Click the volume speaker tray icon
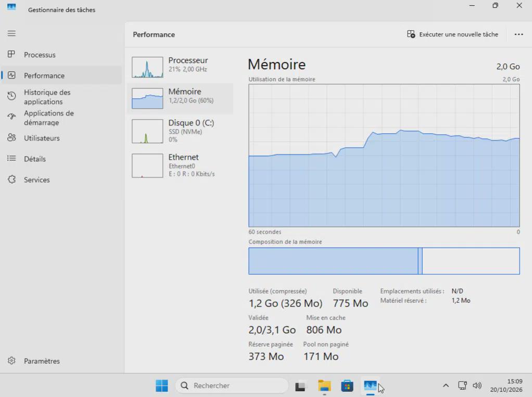This screenshot has height=397, width=532. (x=477, y=386)
